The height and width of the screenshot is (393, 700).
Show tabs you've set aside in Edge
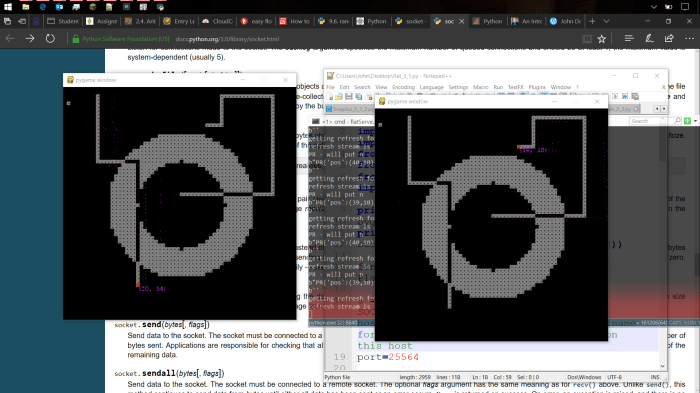coord(7,21)
